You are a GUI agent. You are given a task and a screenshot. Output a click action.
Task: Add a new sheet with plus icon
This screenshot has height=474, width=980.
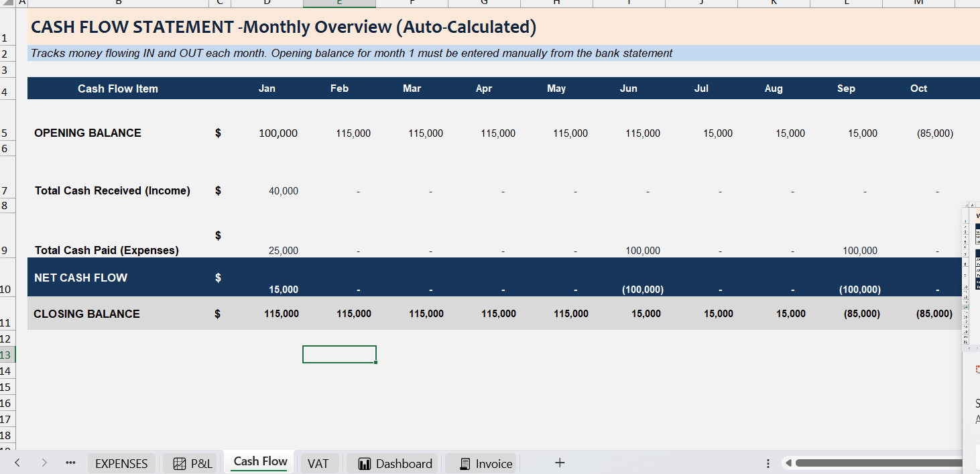coord(560,463)
